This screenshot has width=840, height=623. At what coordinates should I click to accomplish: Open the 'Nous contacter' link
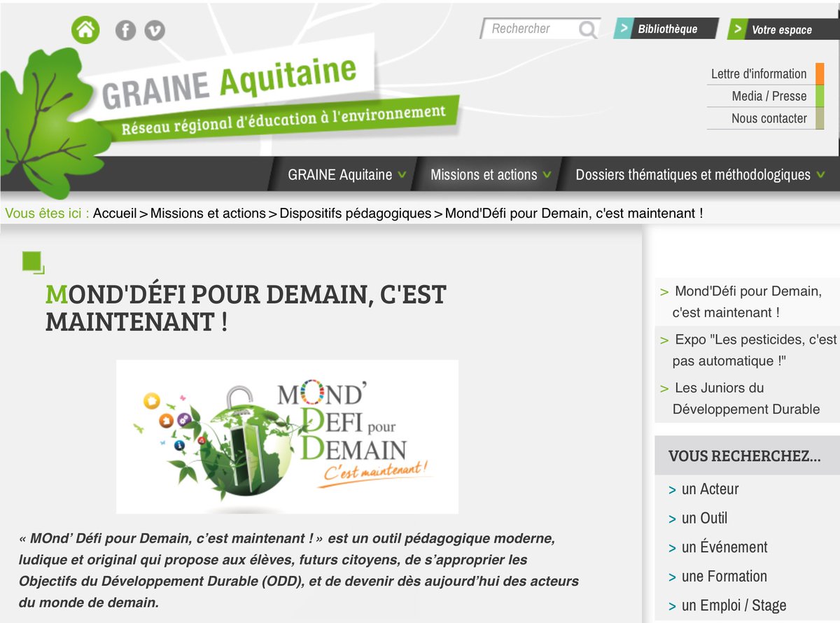click(768, 118)
